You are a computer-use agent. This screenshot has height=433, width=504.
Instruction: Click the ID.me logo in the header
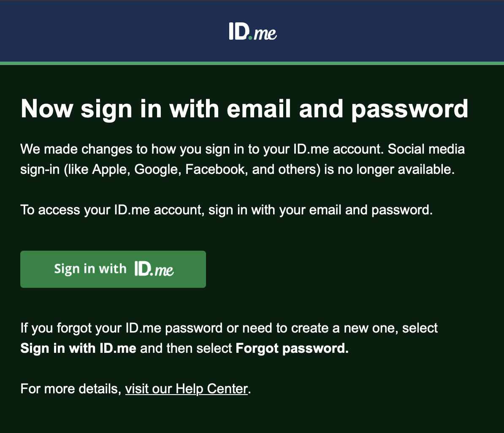253,32
